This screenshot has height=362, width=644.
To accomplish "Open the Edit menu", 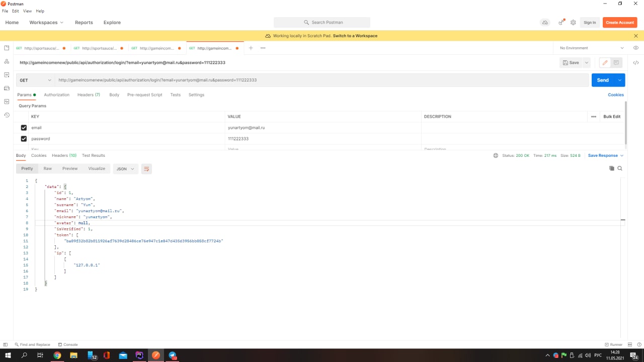I will click(16, 11).
